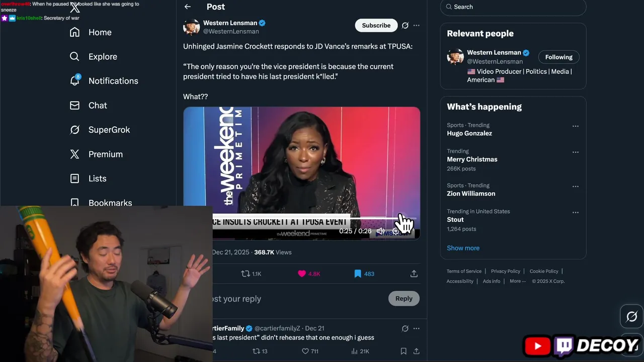Click the Subscribe button
Screen dimensions: 644x362
(376, 25)
